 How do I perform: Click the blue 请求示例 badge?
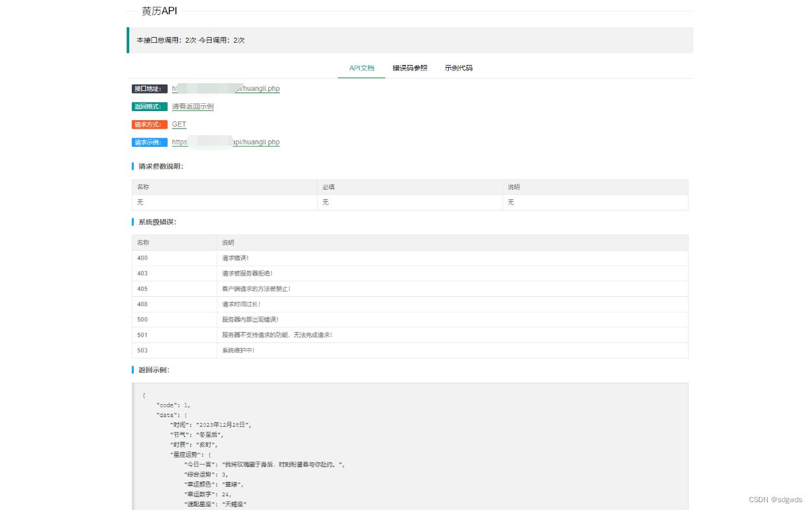[149, 142]
